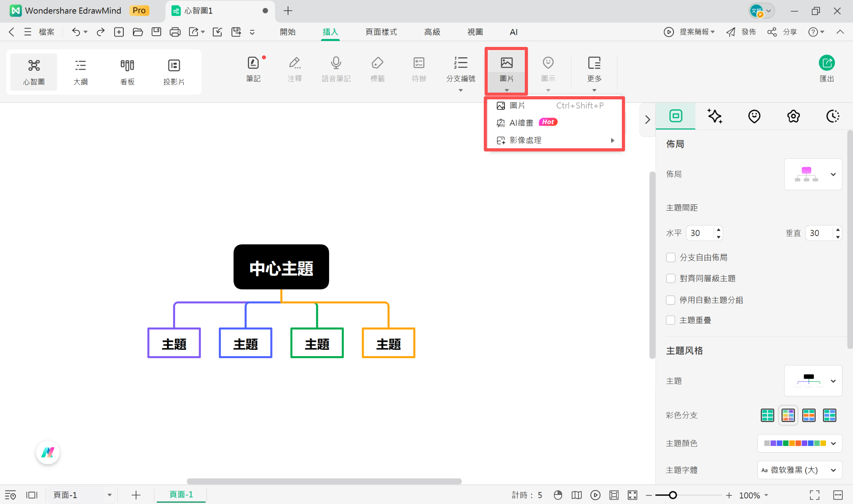Open the AI sparkle panel tab

click(x=715, y=116)
